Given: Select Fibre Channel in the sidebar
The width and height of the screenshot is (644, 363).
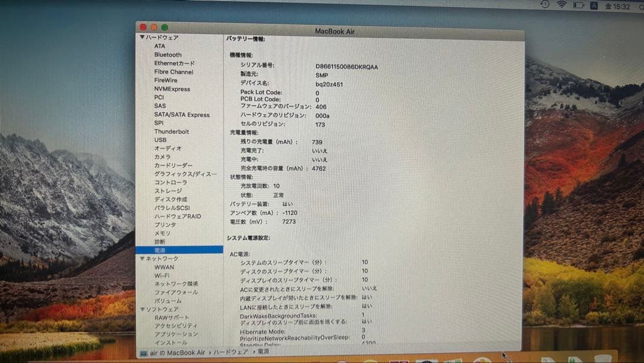Looking at the screenshot, I should (174, 72).
